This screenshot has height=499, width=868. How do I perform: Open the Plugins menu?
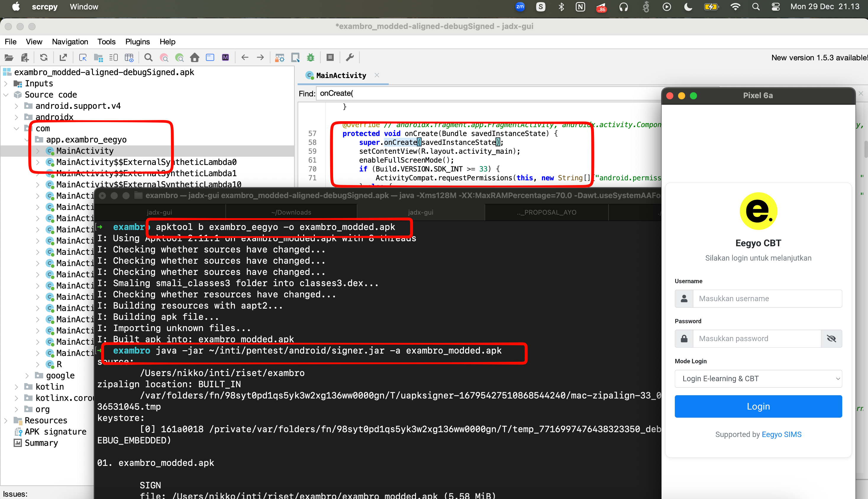coord(138,42)
